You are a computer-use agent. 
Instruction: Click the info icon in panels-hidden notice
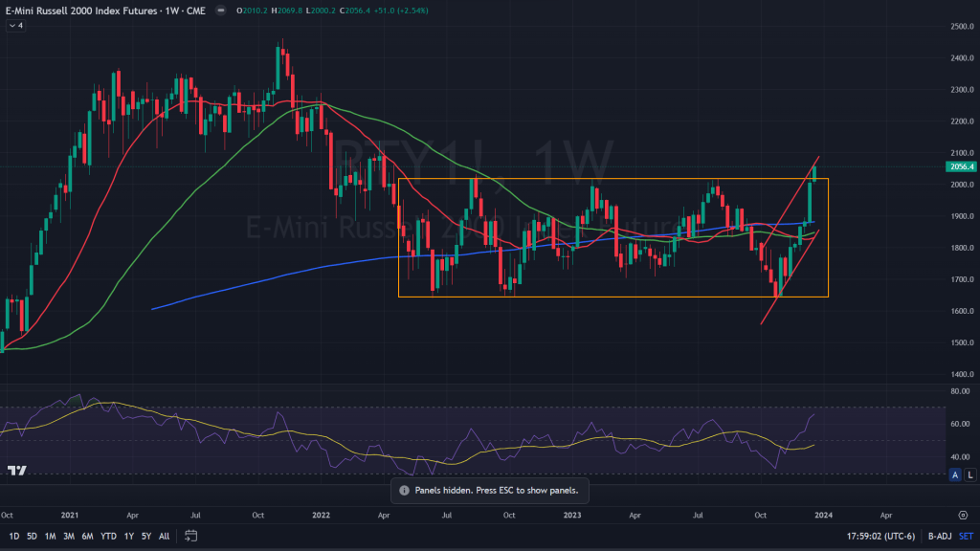404,490
